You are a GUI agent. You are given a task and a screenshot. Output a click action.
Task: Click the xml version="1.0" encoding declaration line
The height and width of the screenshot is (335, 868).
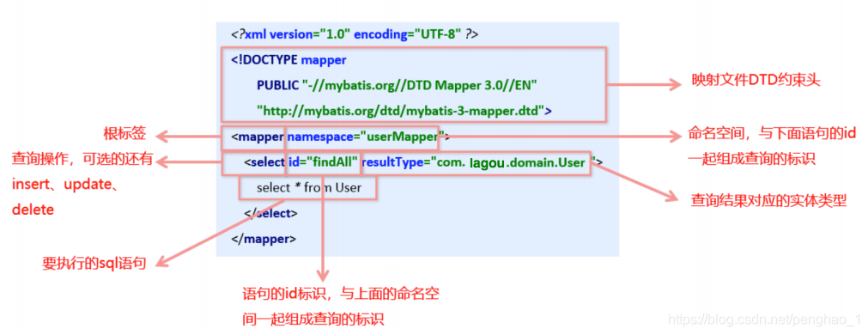[x=355, y=34]
